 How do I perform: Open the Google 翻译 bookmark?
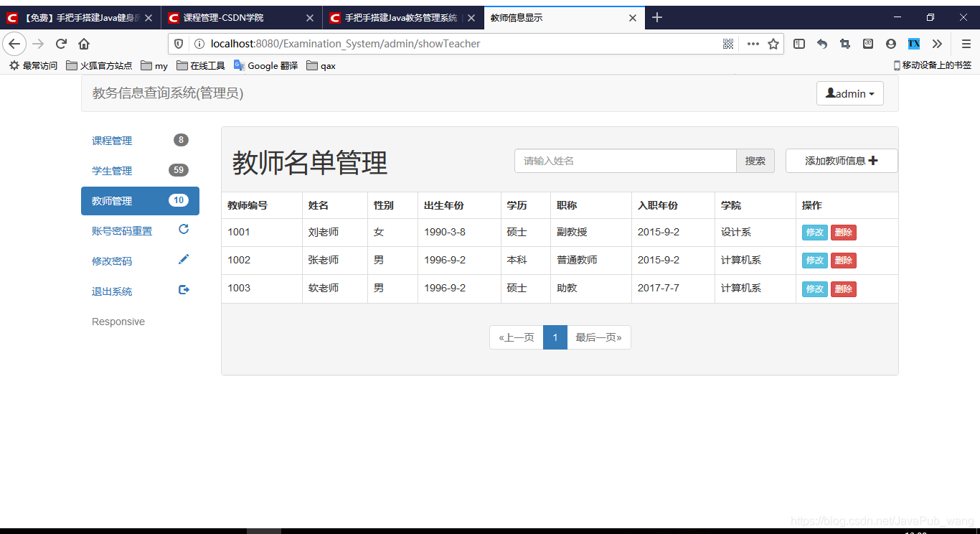click(265, 65)
